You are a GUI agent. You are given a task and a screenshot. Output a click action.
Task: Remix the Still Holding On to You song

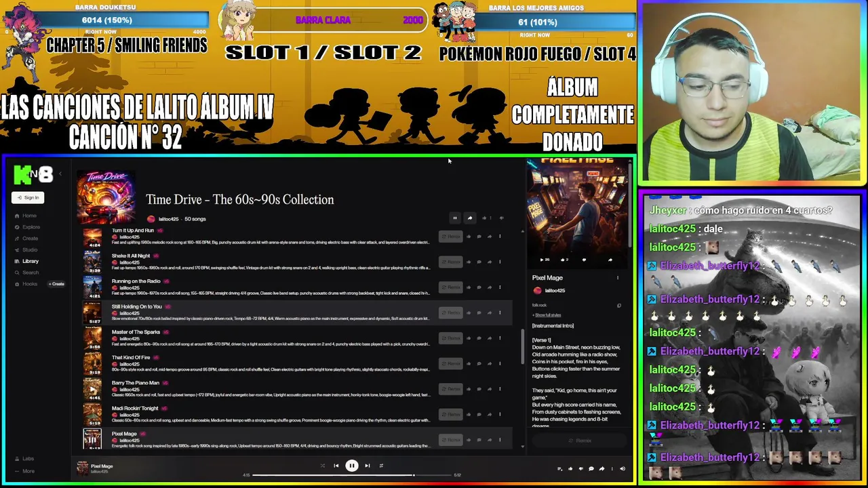(x=450, y=312)
